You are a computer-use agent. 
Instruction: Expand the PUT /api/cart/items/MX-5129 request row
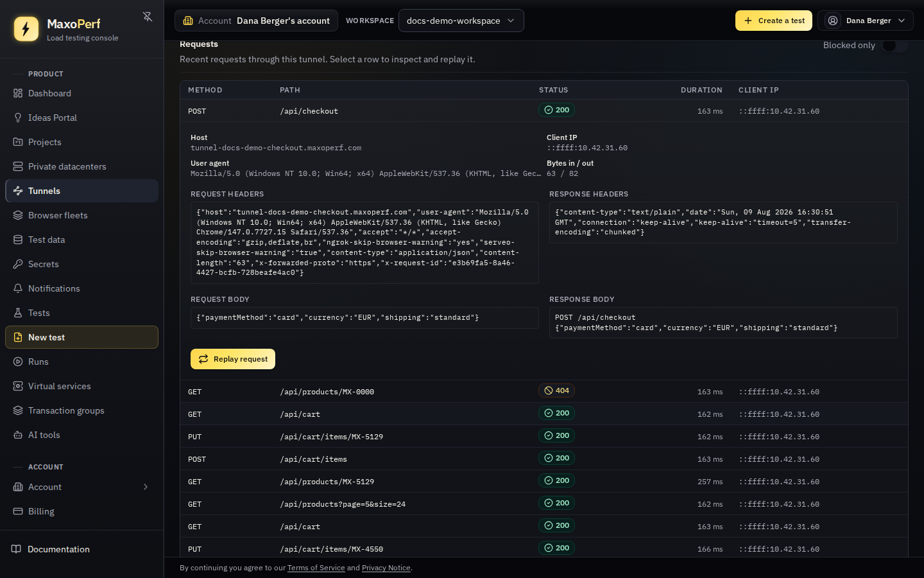tap(544, 436)
